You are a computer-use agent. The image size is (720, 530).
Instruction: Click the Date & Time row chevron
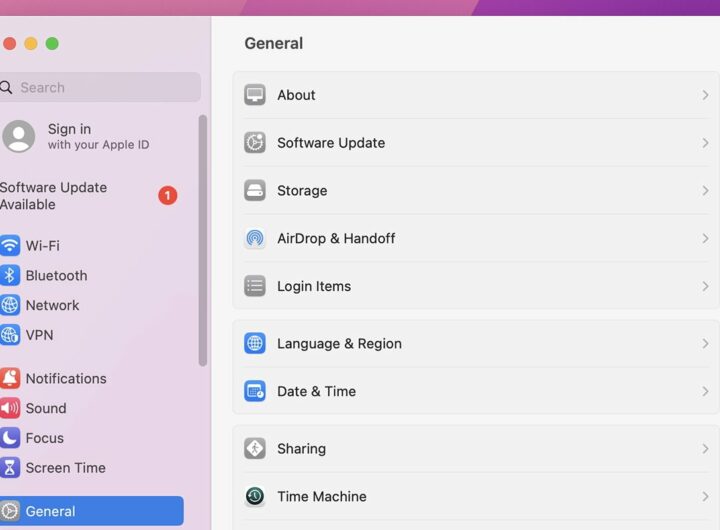pyautogui.click(x=705, y=391)
